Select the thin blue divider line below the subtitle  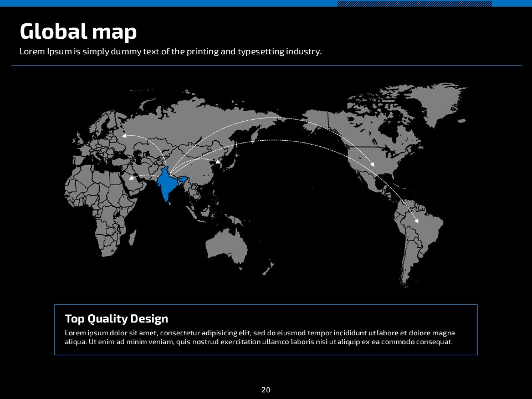point(266,66)
